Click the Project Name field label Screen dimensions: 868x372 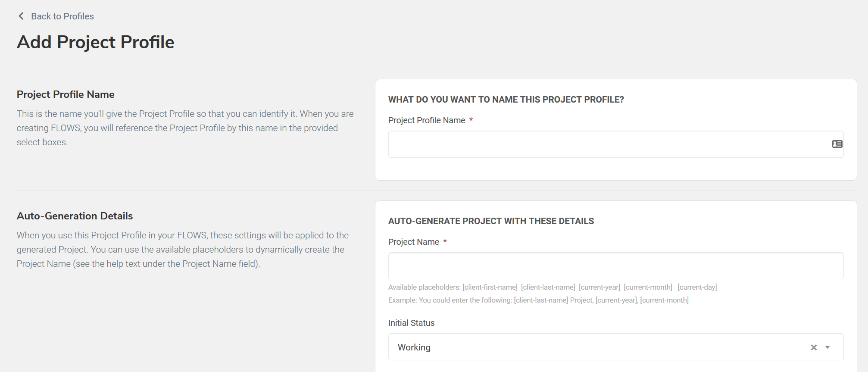coord(414,242)
